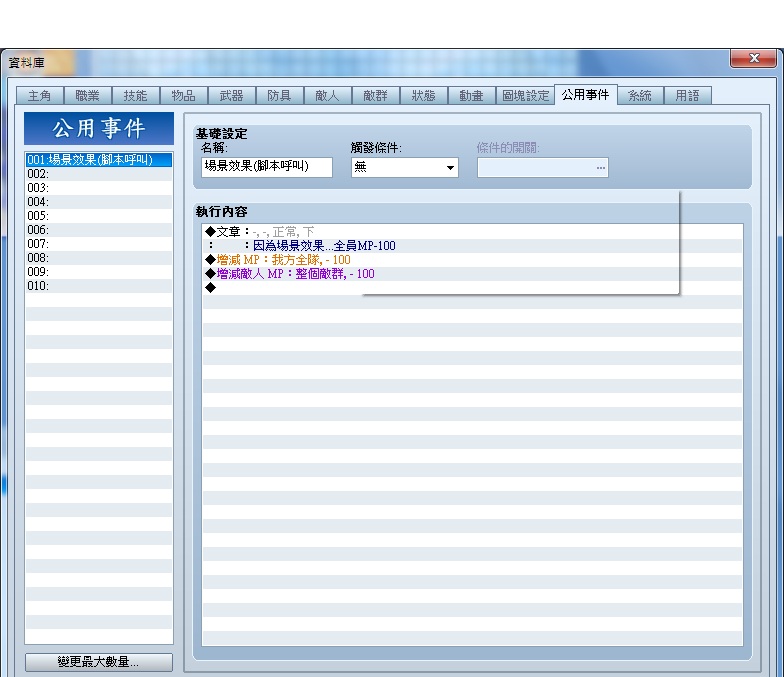Open the 職業 tab

88,95
